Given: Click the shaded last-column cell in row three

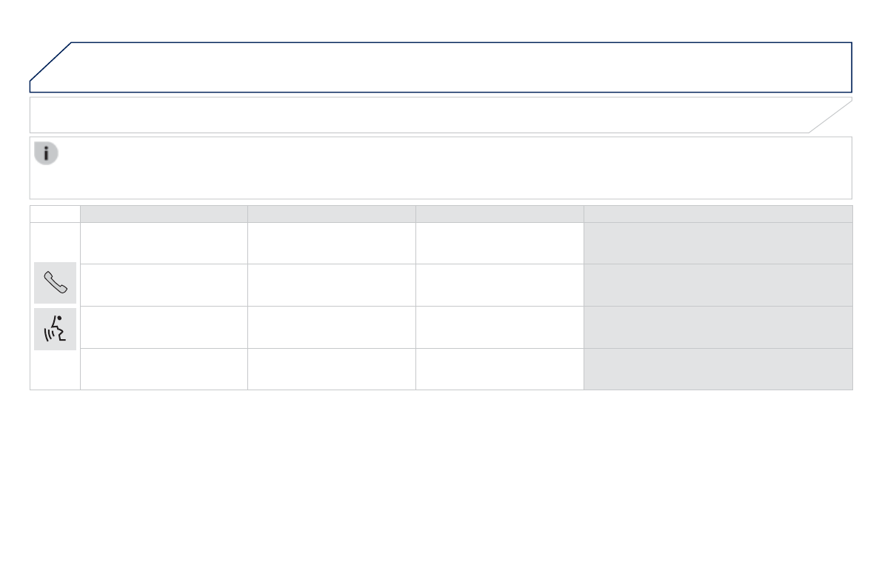Looking at the screenshot, I should point(718,327).
